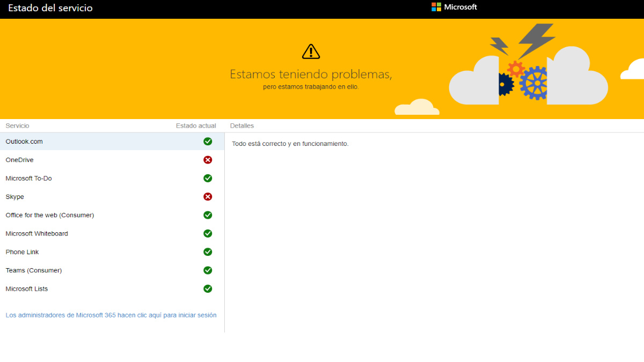The width and height of the screenshot is (644, 362).
Task: Select Office for the web (Consumer)
Action: click(112, 215)
